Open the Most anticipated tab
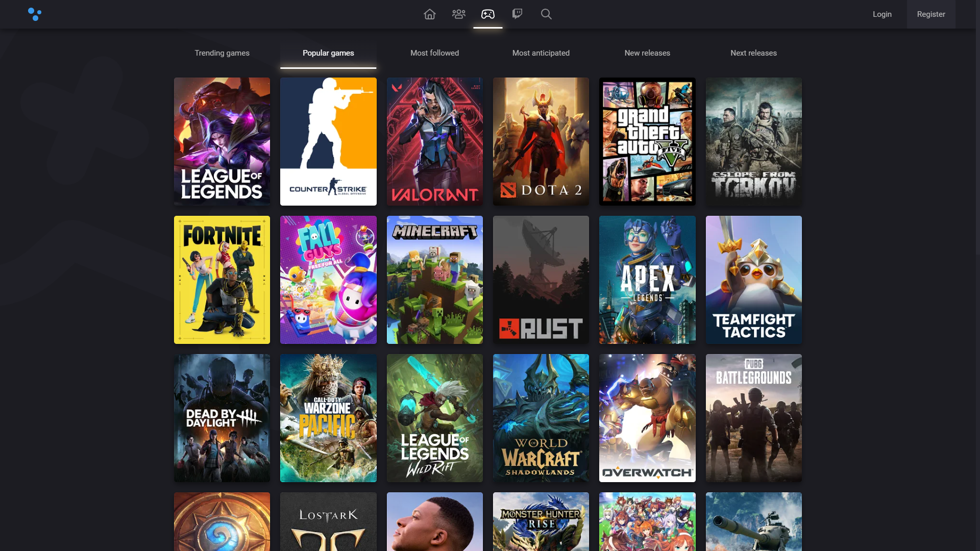Image resolution: width=980 pixels, height=551 pixels. click(541, 53)
